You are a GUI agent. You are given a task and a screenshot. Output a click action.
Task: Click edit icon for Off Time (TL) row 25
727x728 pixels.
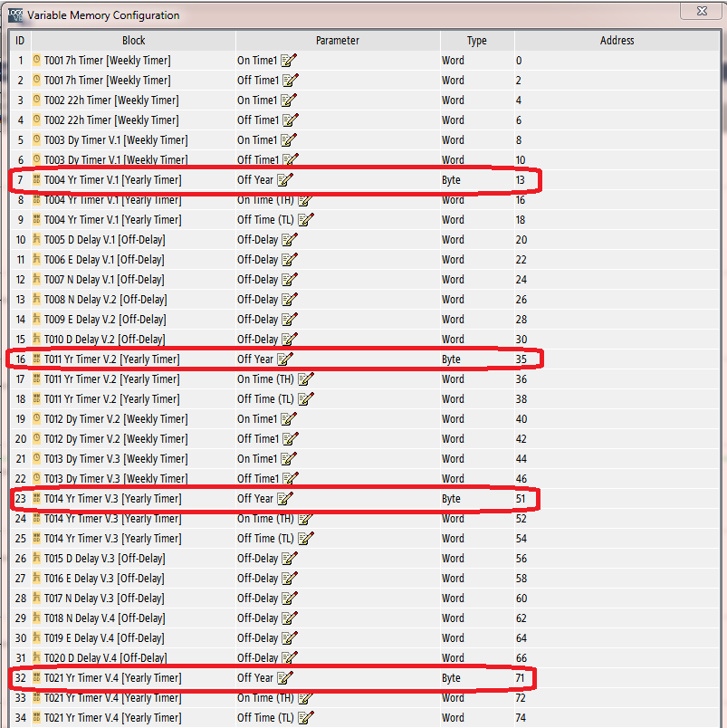coord(305,539)
